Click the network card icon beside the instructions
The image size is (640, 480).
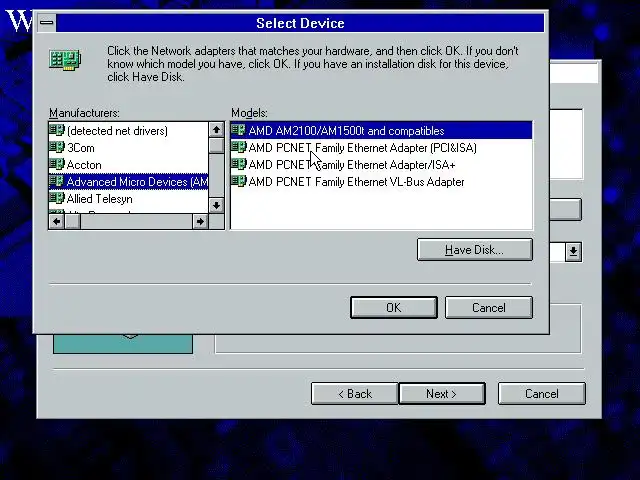pyautogui.click(x=65, y=60)
